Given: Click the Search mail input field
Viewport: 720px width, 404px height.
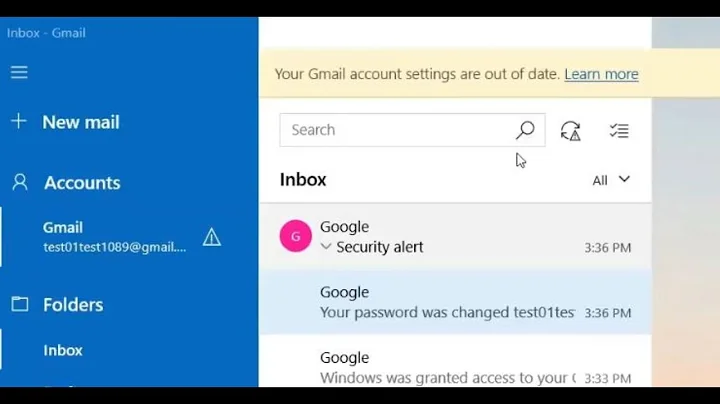Looking at the screenshot, I should (x=398, y=130).
